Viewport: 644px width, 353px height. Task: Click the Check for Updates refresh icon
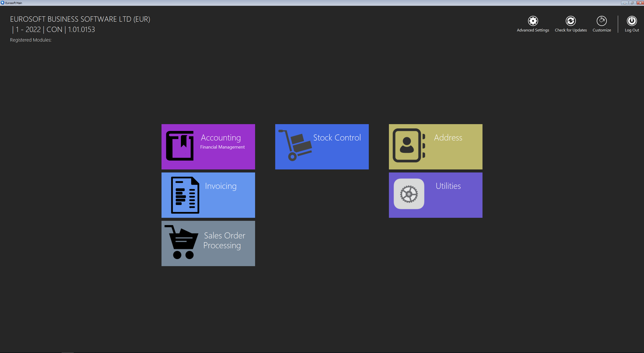tap(571, 21)
